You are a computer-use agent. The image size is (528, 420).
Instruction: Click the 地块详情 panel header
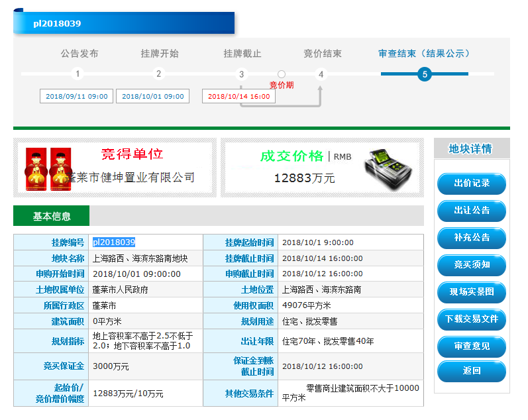coord(471,149)
